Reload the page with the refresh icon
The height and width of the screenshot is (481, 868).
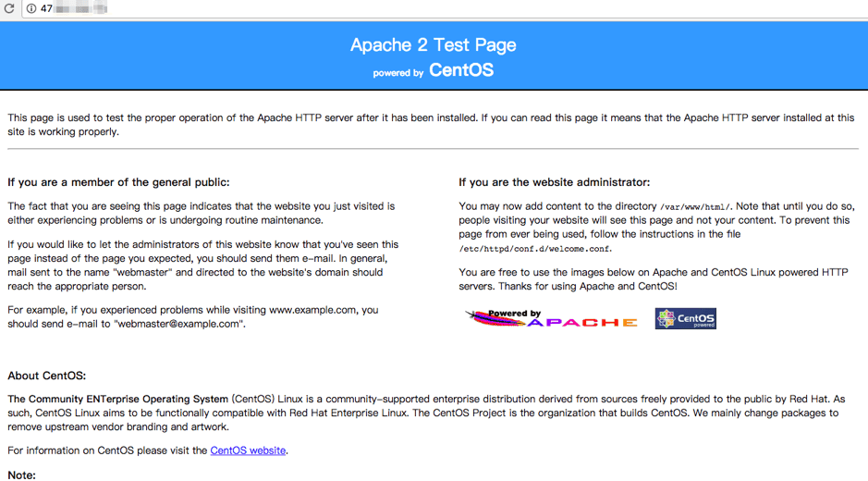pos(9,8)
